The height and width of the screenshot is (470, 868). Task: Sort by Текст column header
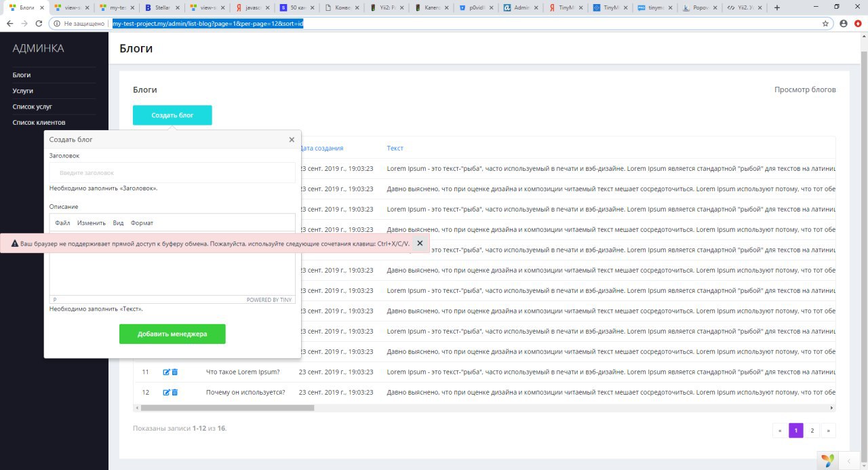[395, 148]
